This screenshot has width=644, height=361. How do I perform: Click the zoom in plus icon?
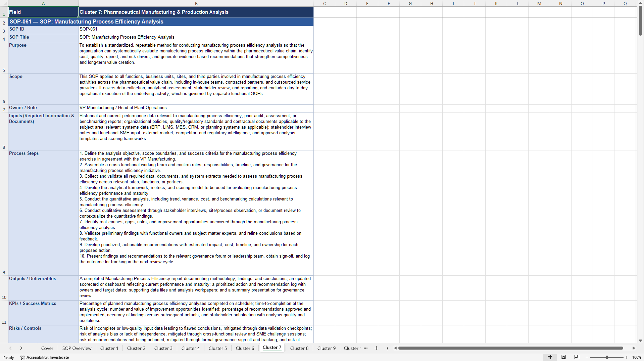pos(626,357)
